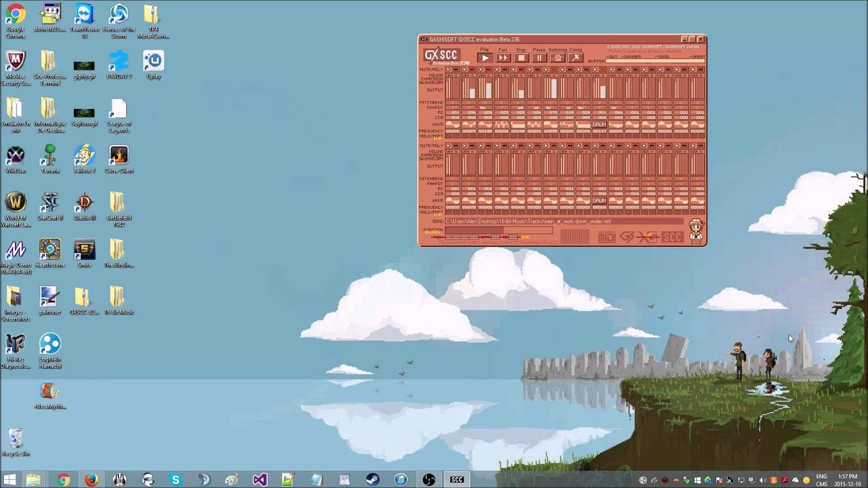Image resolution: width=868 pixels, height=488 pixels.
Task: Open GXSCC Config wrench icon
Action: [x=576, y=58]
